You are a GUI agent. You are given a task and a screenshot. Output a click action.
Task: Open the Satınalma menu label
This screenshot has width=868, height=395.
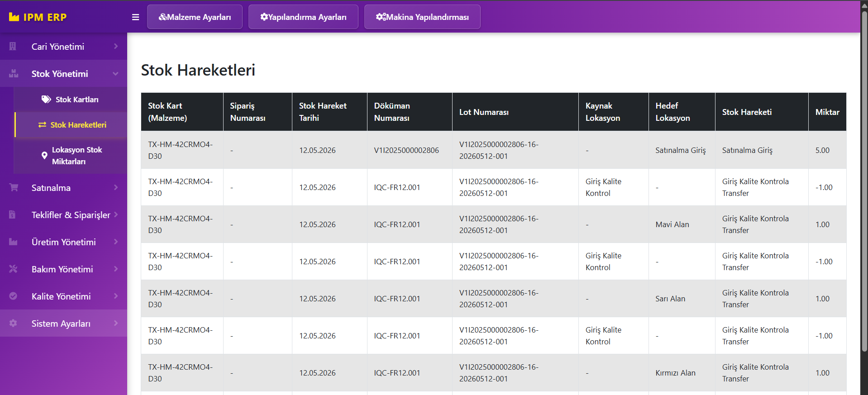tap(51, 188)
